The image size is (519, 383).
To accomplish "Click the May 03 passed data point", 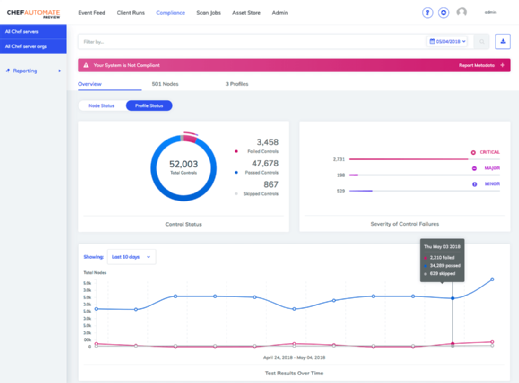I will [x=452, y=298].
